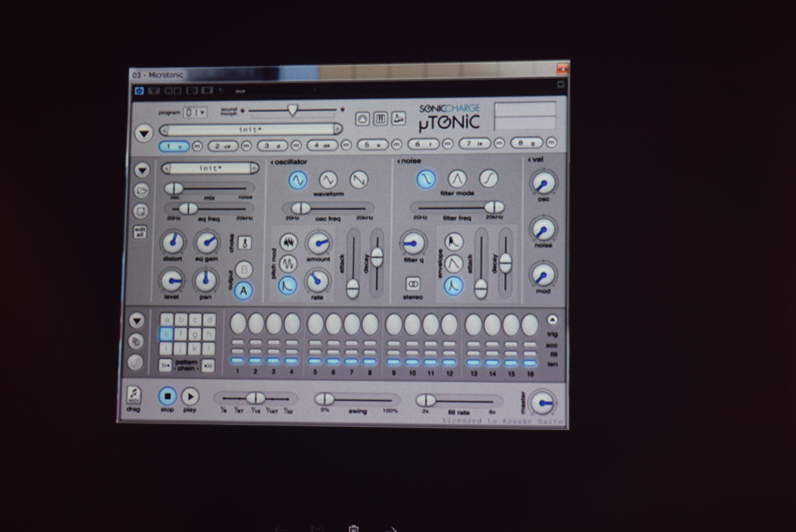Screen dimensions: 796x532
Task: Go to next drum patch arrow
Action: pos(254,168)
